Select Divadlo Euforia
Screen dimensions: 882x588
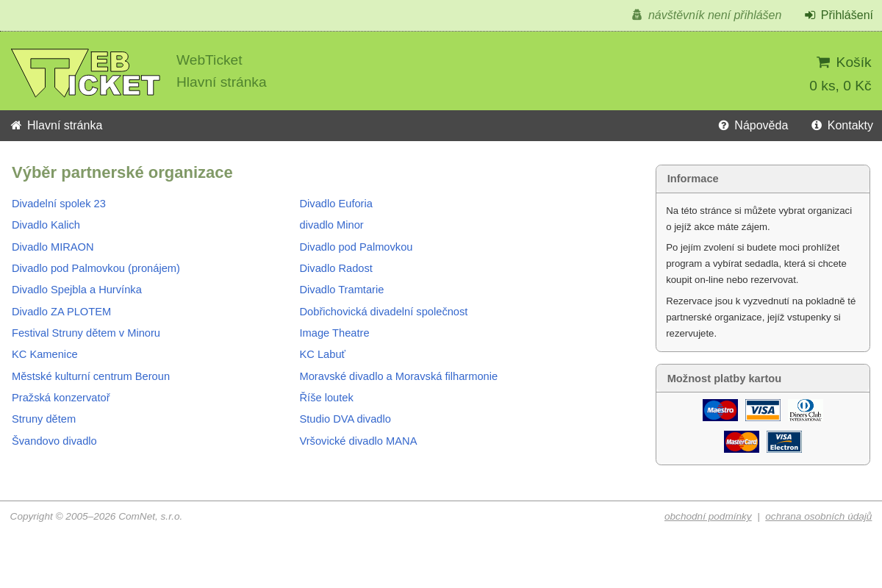[336, 204]
